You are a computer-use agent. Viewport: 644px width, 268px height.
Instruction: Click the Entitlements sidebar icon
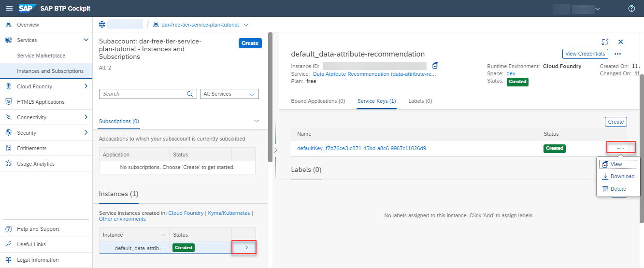(8, 148)
